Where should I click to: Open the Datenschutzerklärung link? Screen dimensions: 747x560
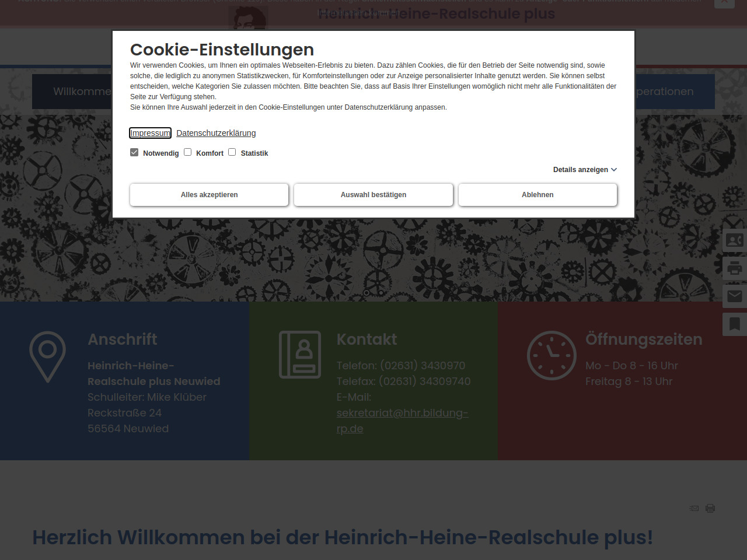click(x=216, y=133)
